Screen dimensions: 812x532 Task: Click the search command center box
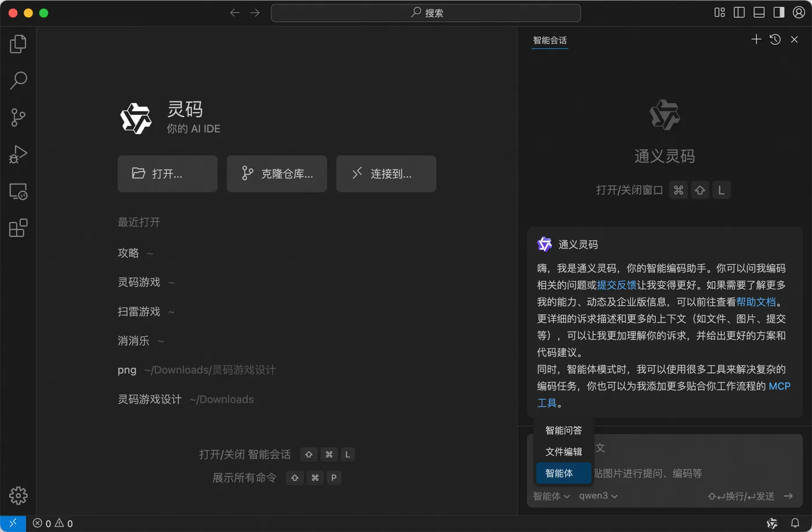(426, 13)
